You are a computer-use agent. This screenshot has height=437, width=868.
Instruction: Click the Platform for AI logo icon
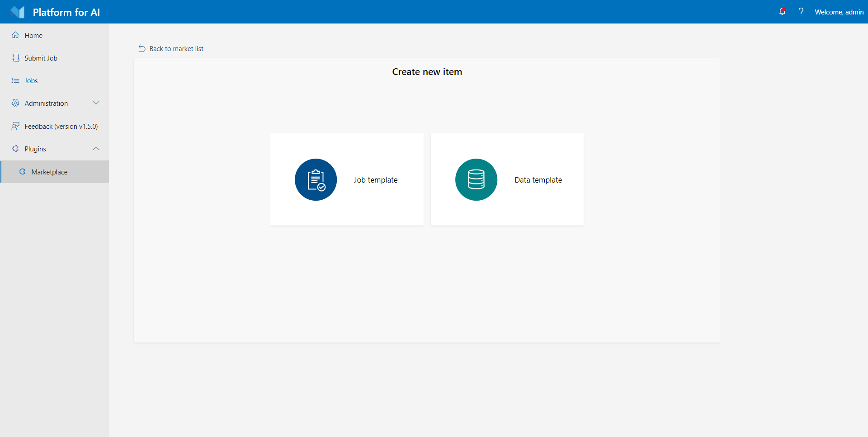coord(17,12)
